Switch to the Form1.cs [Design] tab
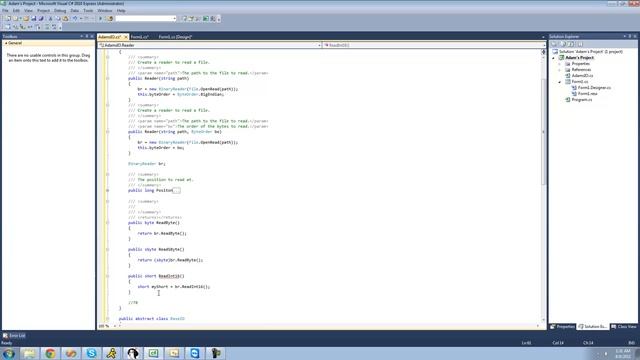This screenshot has width=640, height=360. click(x=175, y=37)
